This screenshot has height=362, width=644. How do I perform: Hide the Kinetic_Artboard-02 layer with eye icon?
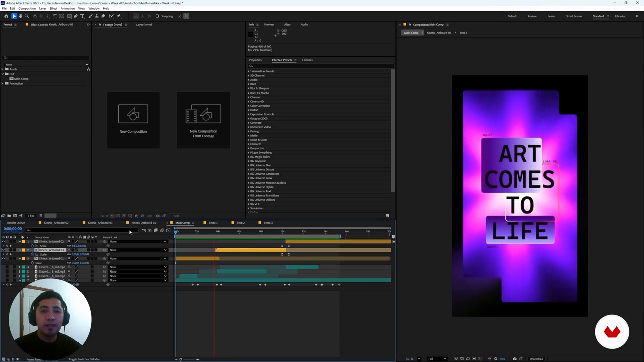[x=3, y=242]
